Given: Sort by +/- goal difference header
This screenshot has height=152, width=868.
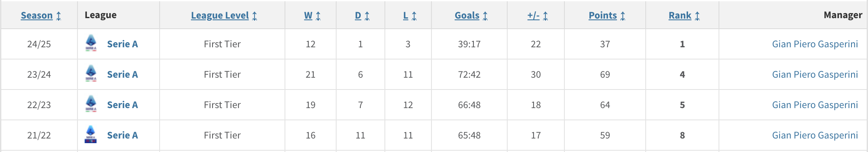Looking at the screenshot, I should (x=534, y=16).
